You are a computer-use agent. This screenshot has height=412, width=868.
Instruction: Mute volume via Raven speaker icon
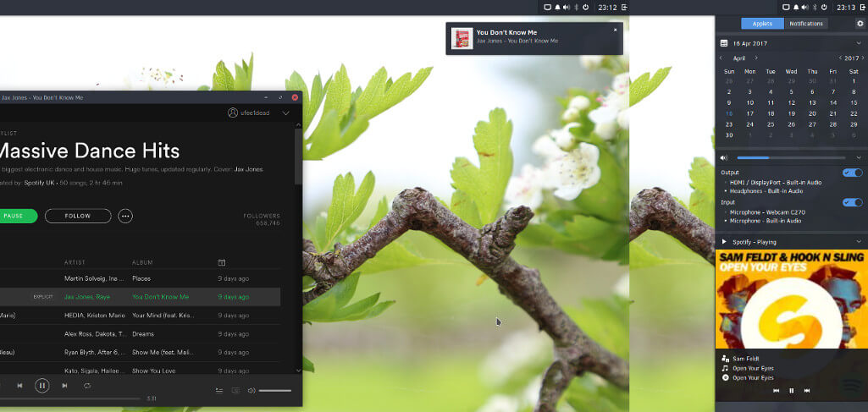tap(724, 157)
